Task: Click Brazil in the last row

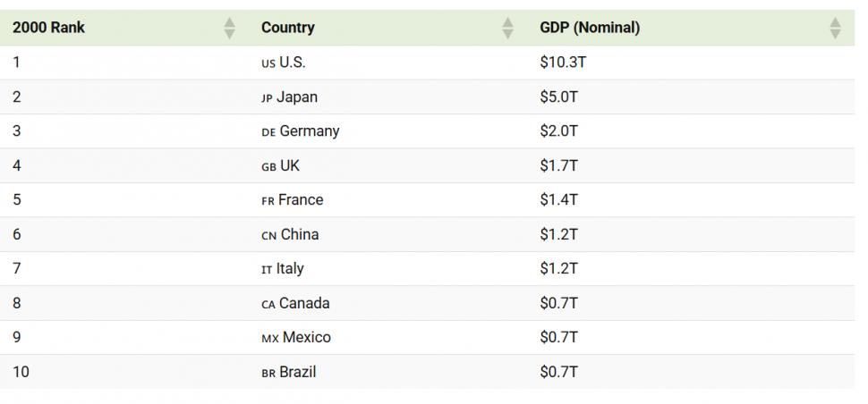Action: pyautogui.click(x=298, y=373)
